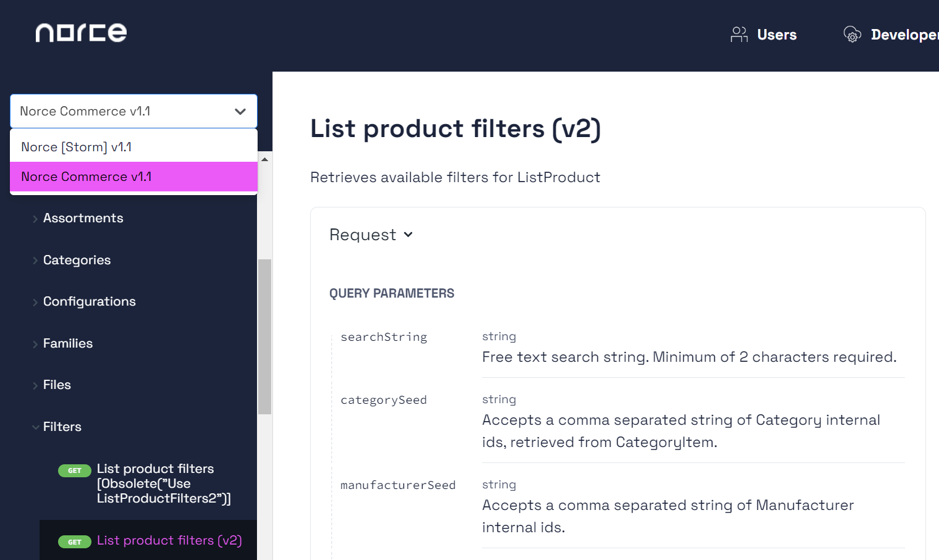The width and height of the screenshot is (939, 560).
Task: Click the GET badge for obsolete List product filters
Action: pyautogui.click(x=75, y=470)
